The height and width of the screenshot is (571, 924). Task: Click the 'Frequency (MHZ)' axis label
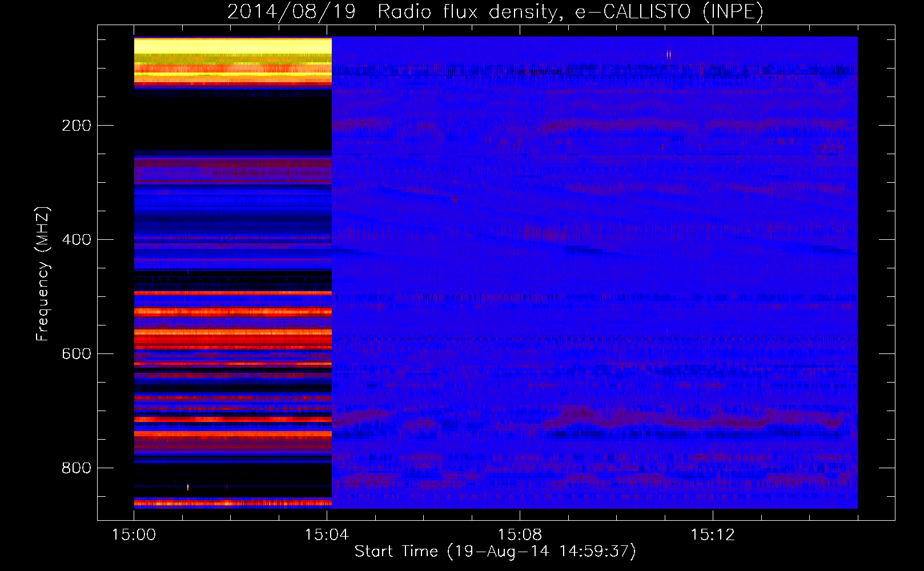pos(43,274)
